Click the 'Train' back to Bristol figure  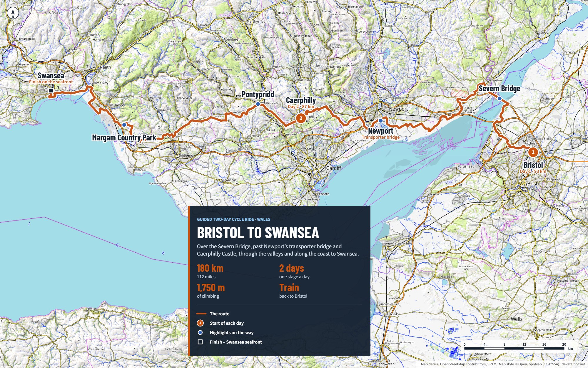(x=289, y=288)
